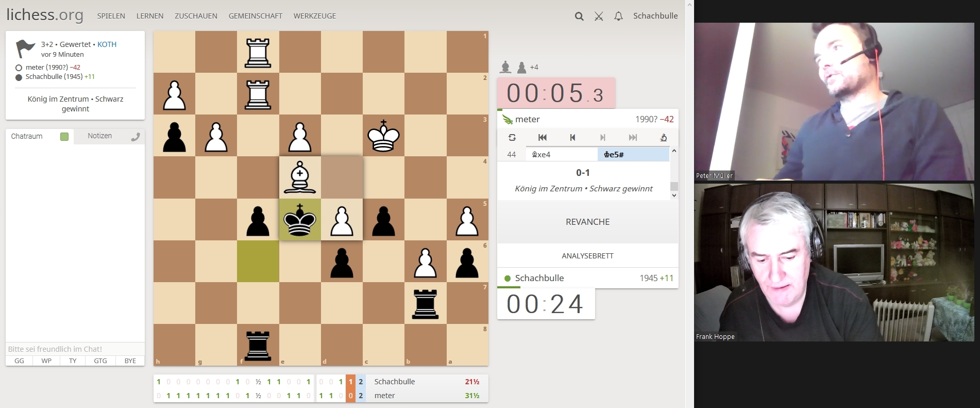This screenshot has height=408, width=980.
Task: Click the white rook on f1
Action: [x=258, y=52]
